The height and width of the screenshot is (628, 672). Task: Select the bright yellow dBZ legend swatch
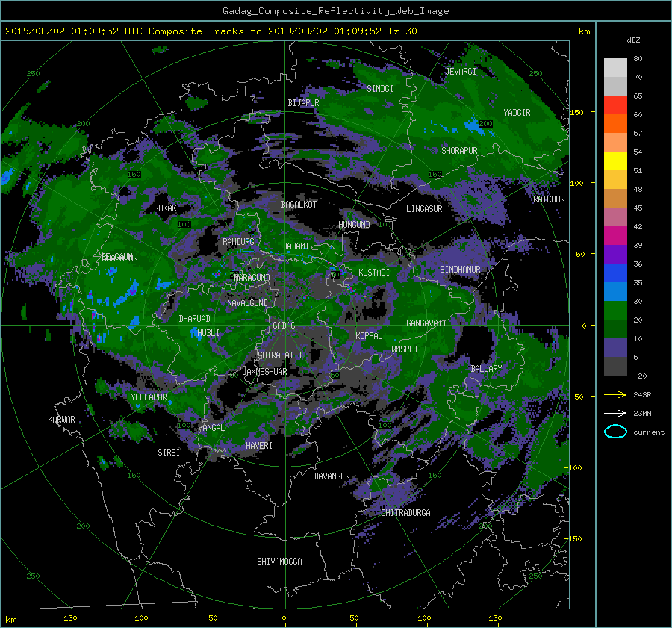coord(615,161)
